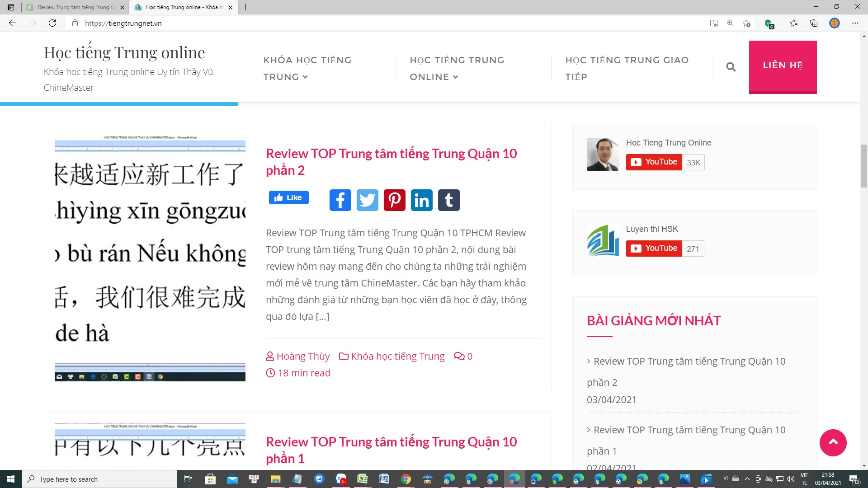
Task: Click the scroll-to-top arrow button
Action: [833, 442]
